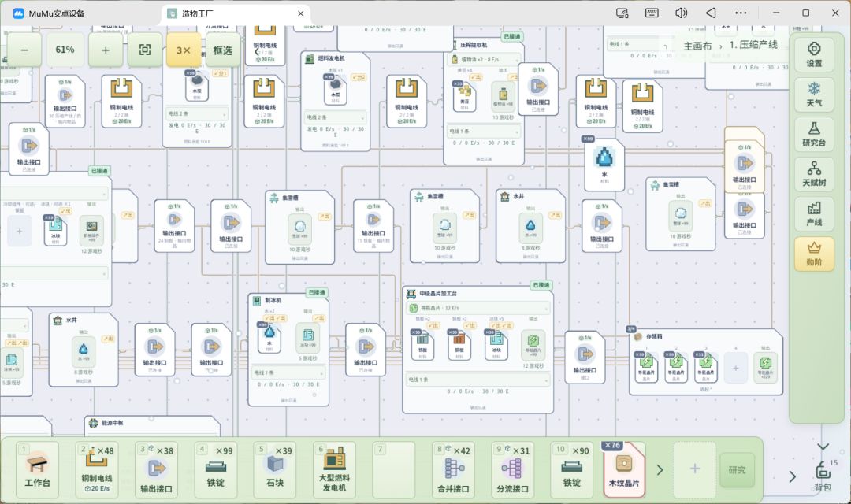This screenshot has width=851, height=504.
Task: Open the 天气 weather panel
Action: [813, 94]
